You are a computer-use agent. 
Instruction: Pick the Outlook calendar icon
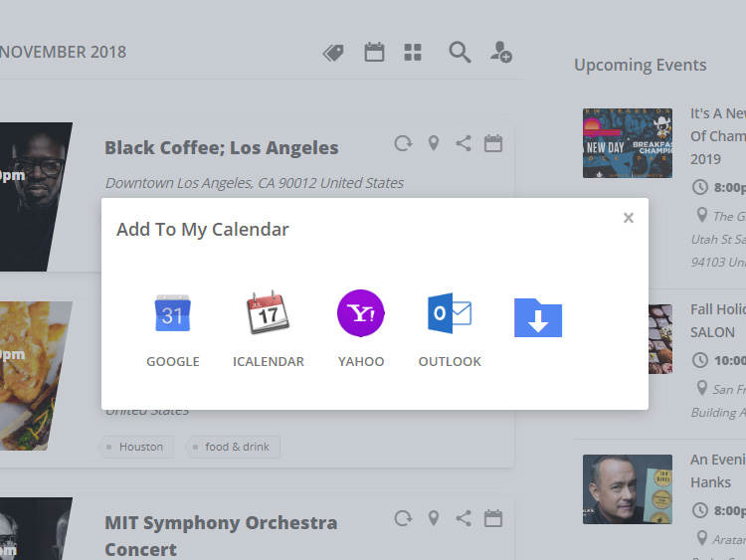tap(450, 313)
